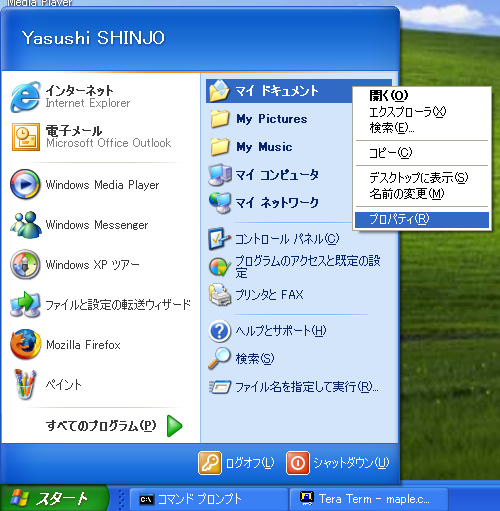Image resolution: width=500 pixels, height=511 pixels.
Task: Open the コントロール パネル icon
Action: pos(219,239)
